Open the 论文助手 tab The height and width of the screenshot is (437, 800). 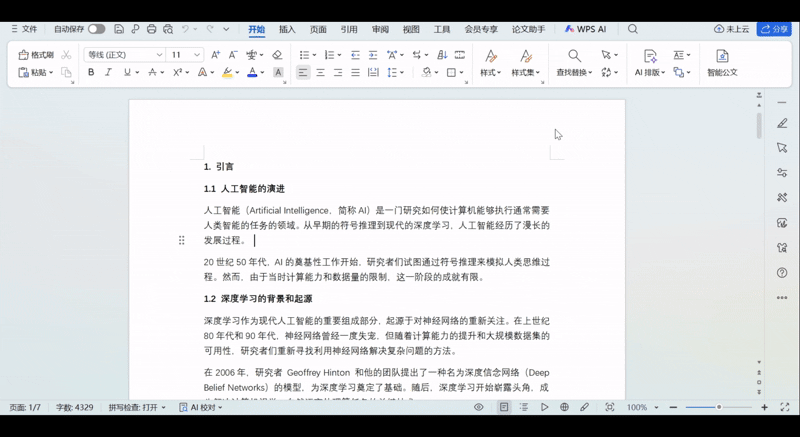point(529,30)
